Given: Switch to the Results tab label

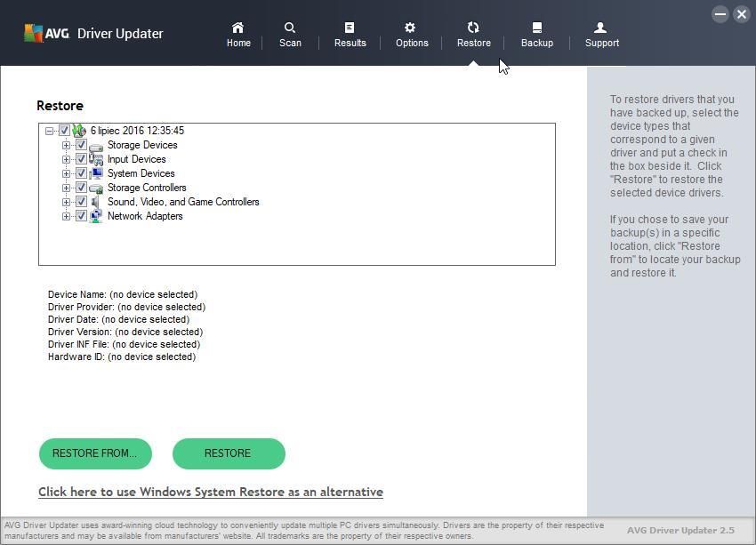Looking at the screenshot, I should coord(350,43).
